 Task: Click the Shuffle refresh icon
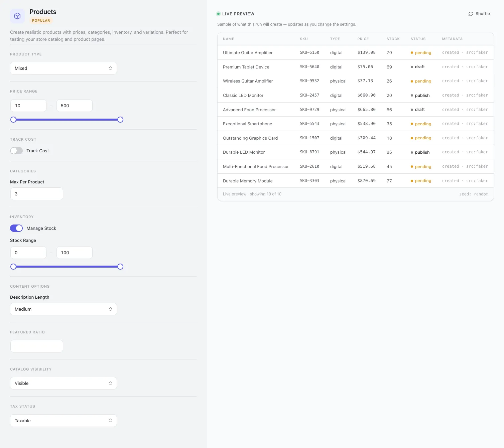[x=471, y=14]
